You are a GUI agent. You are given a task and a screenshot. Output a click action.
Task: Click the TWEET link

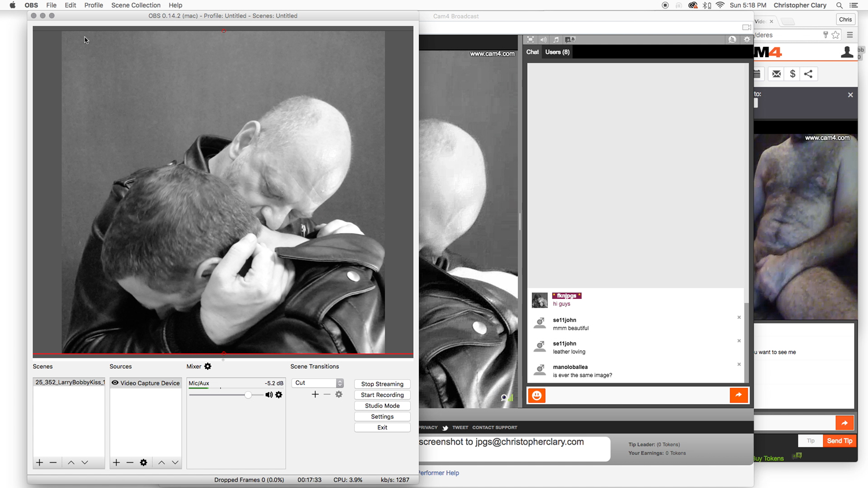pos(460,428)
